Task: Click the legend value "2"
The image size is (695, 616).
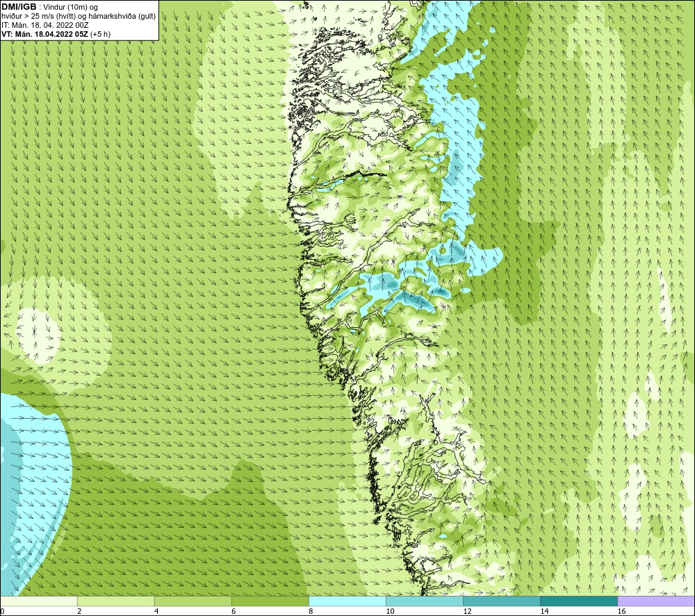Action: pyautogui.click(x=79, y=611)
